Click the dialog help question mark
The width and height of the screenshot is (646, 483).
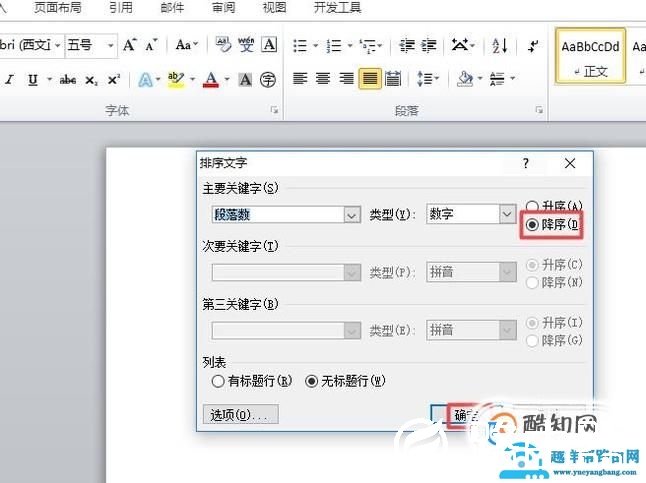coord(526,164)
